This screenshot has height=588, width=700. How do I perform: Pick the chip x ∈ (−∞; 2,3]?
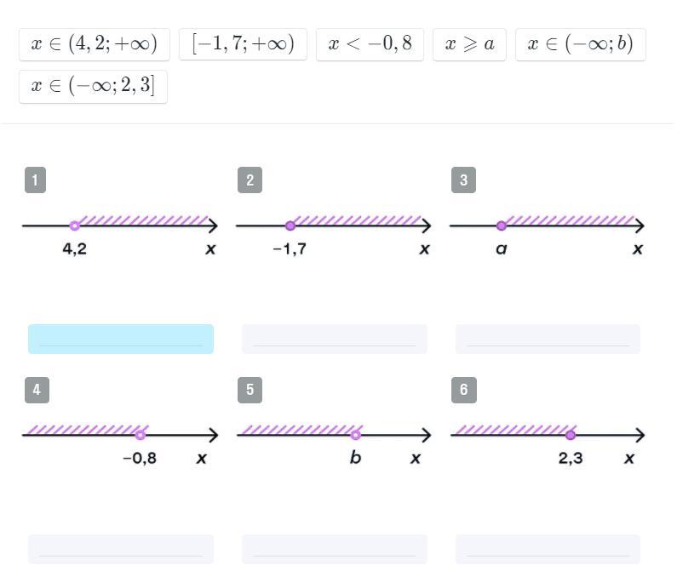[x=93, y=86]
